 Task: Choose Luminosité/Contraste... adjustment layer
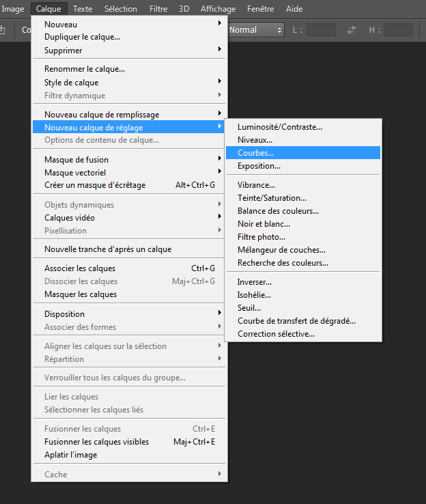point(279,127)
